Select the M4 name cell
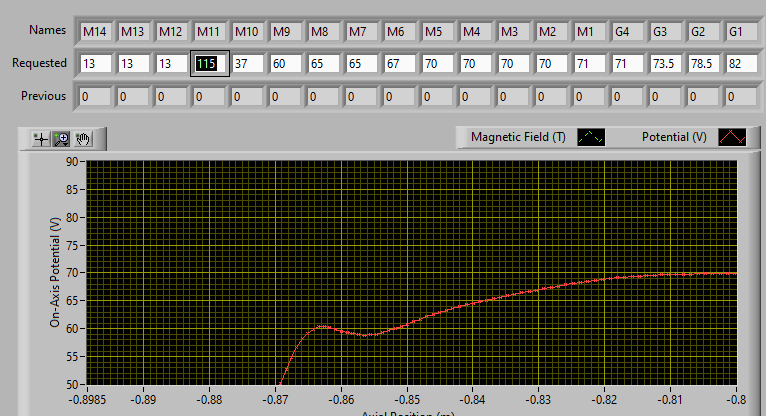The height and width of the screenshot is (416, 766). tap(475, 32)
